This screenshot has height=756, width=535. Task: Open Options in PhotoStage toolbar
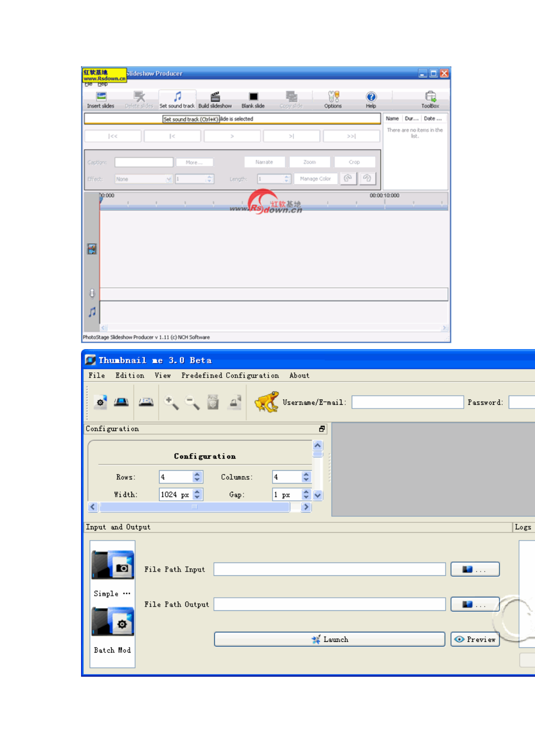tap(333, 96)
